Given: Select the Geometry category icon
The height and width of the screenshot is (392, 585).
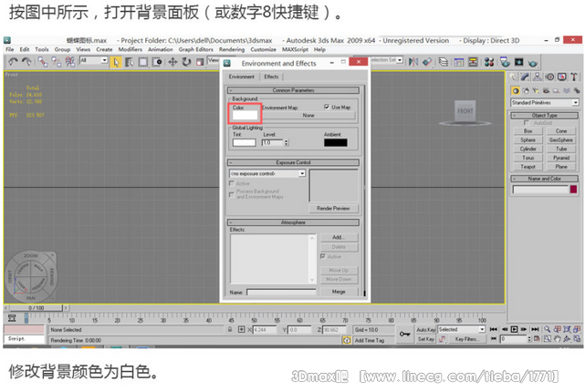Looking at the screenshot, I should point(516,90).
